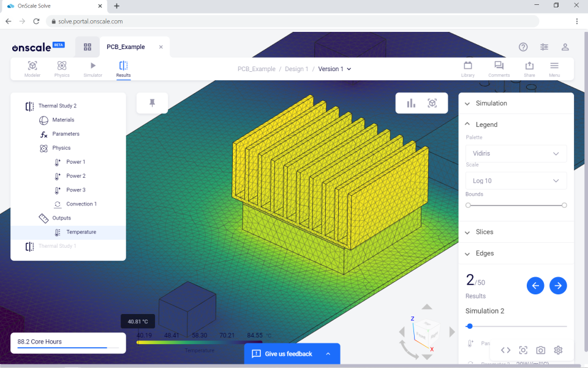588x368 pixels.
Task: Go to previous simulation result
Action: (535, 286)
